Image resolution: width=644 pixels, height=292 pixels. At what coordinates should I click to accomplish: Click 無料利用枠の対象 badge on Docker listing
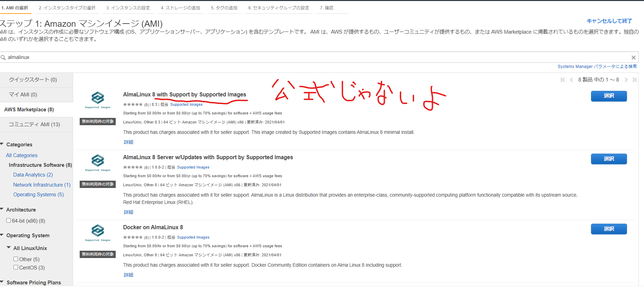(x=98, y=254)
